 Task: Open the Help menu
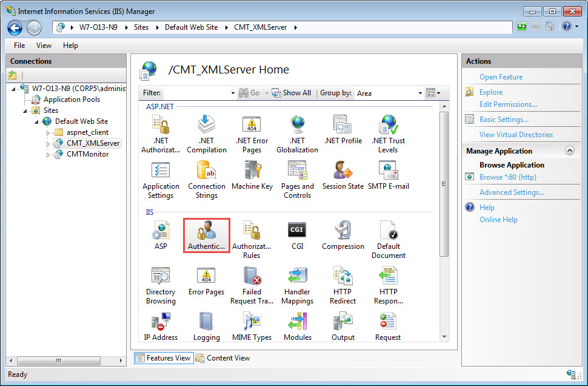coord(70,46)
